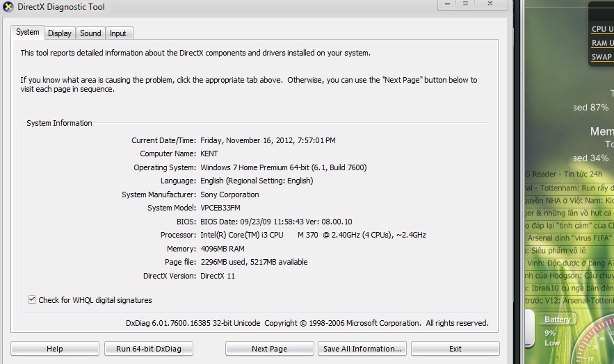Click the DirectX Diagnostic Tool title icon
This screenshot has width=614, height=364.
pyautogui.click(x=8, y=6)
